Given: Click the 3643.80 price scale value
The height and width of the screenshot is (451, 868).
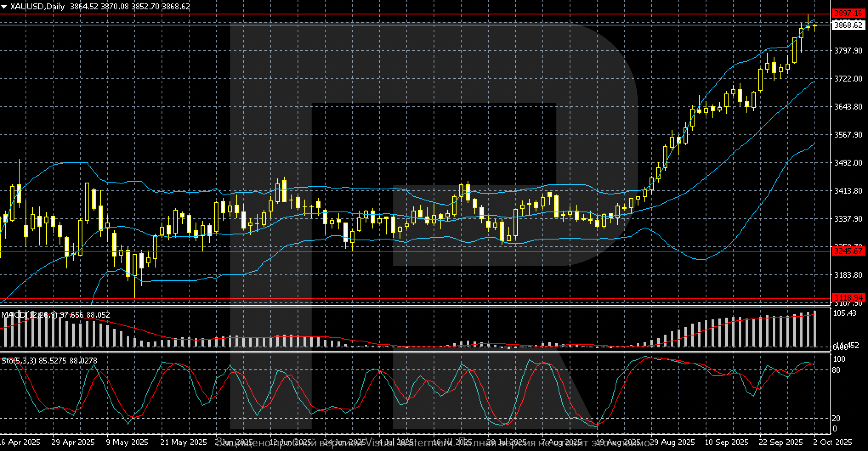Looking at the screenshot, I should (x=848, y=107).
